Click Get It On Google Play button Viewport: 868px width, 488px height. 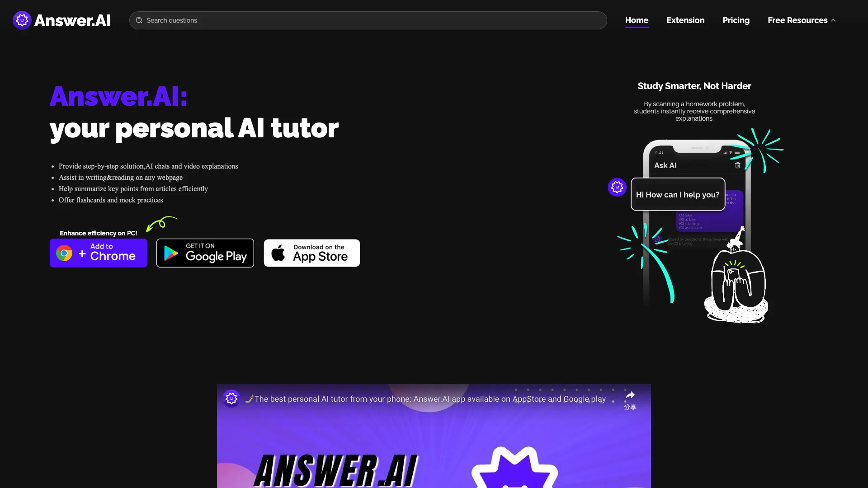pos(205,253)
